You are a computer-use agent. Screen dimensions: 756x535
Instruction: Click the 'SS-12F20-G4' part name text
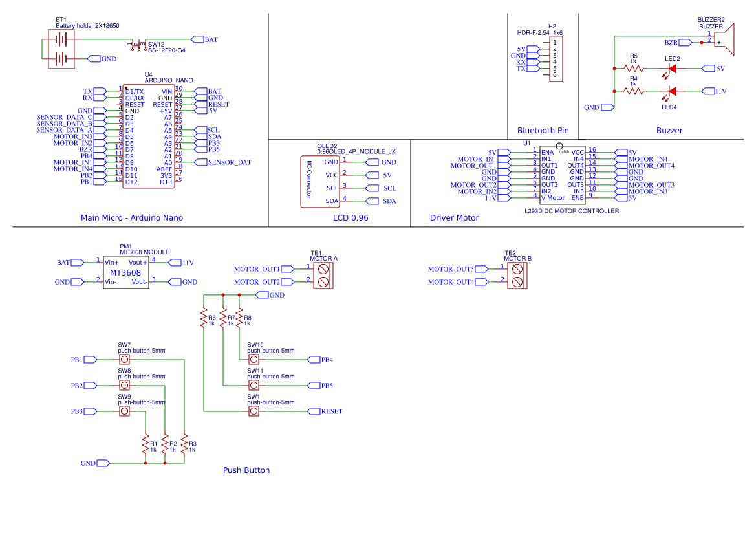click(x=166, y=50)
